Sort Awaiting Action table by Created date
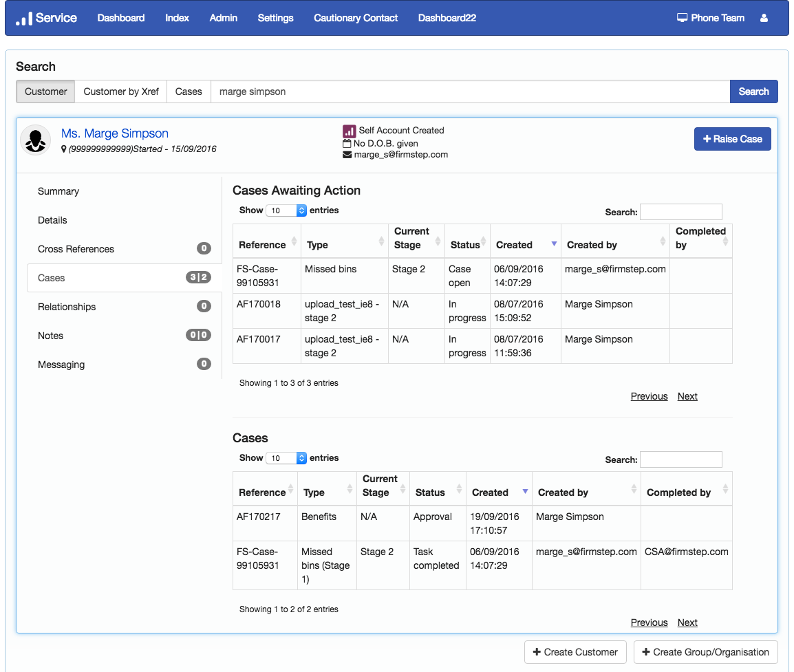The image size is (794, 672). 526,241
